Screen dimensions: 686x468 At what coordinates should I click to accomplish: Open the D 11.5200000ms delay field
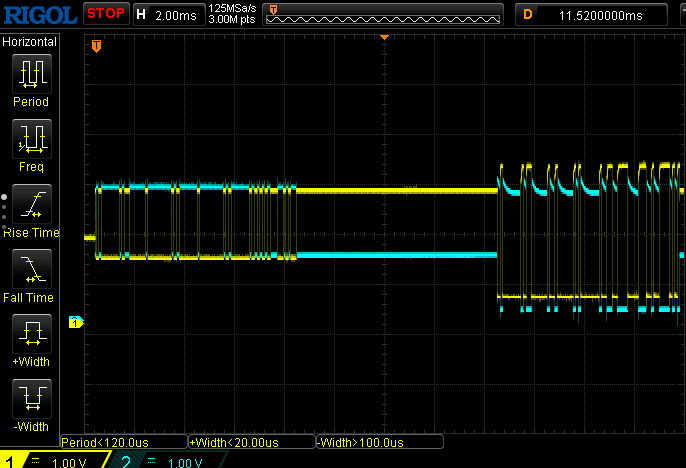598,14
